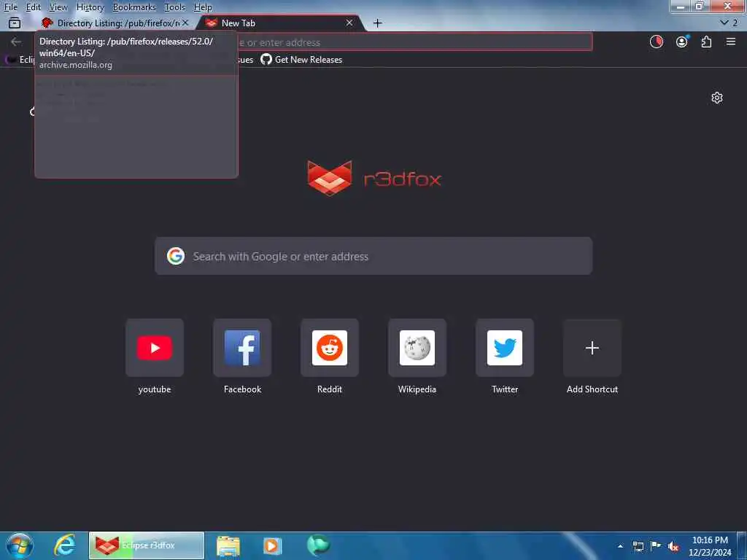Open the clock showing 10:16 PM
The image size is (747, 560).
(710, 546)
